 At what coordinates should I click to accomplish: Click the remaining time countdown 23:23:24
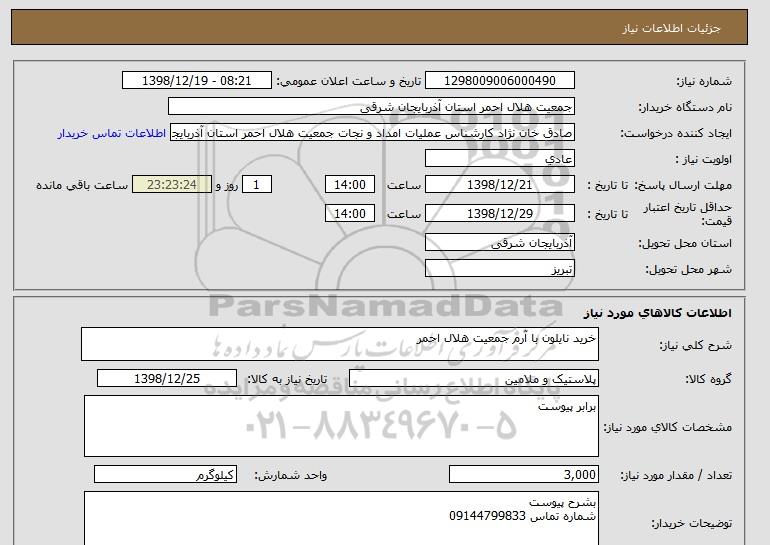[x=172, y=185]
